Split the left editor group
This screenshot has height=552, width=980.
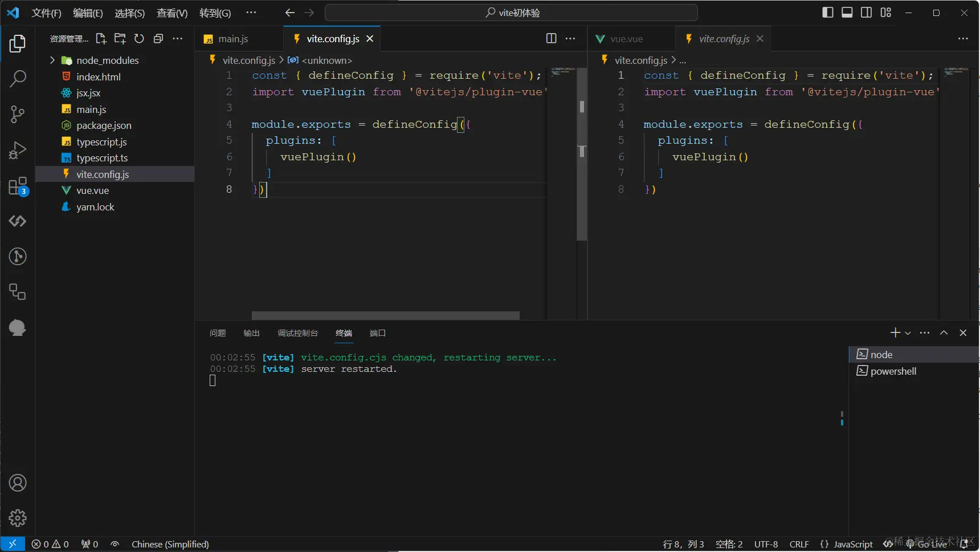[551, 39]
